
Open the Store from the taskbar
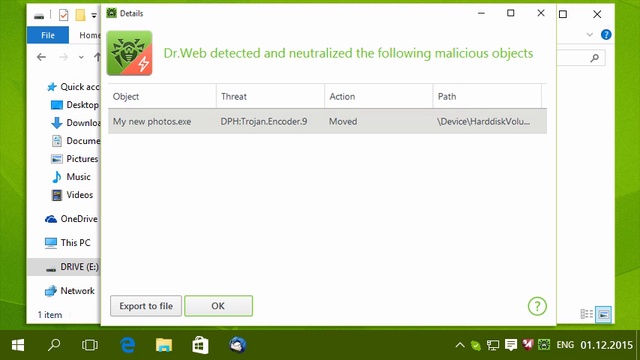coord(200,345)
